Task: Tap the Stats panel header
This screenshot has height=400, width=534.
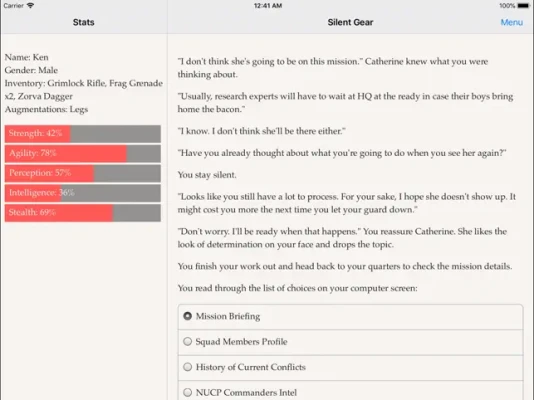Action: click(83, 22)
